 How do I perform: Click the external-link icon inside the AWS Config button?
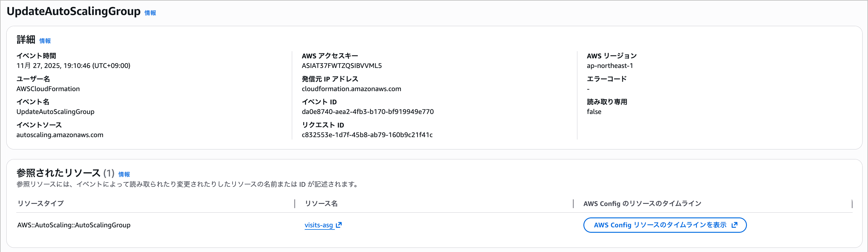point(735,225)
